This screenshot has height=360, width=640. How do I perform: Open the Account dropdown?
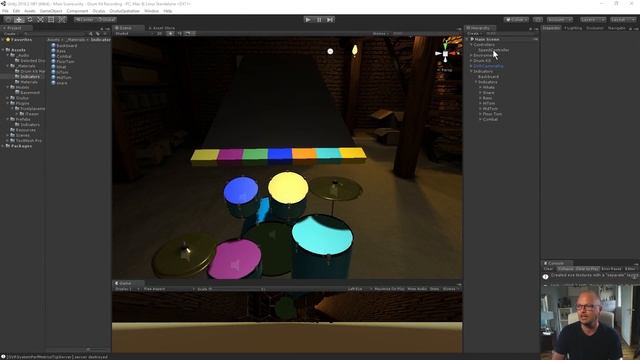coord(560,20)
